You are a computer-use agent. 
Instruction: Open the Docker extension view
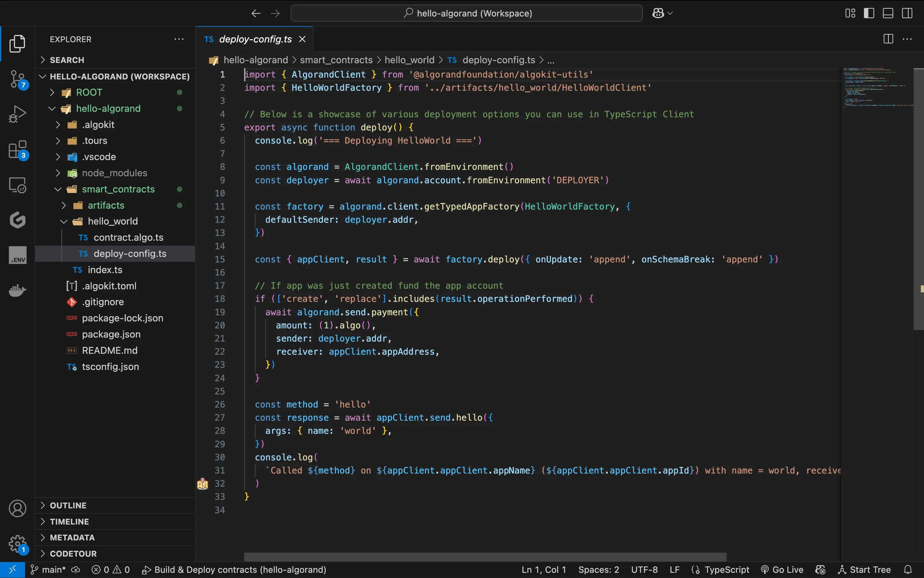pos(17,291)
